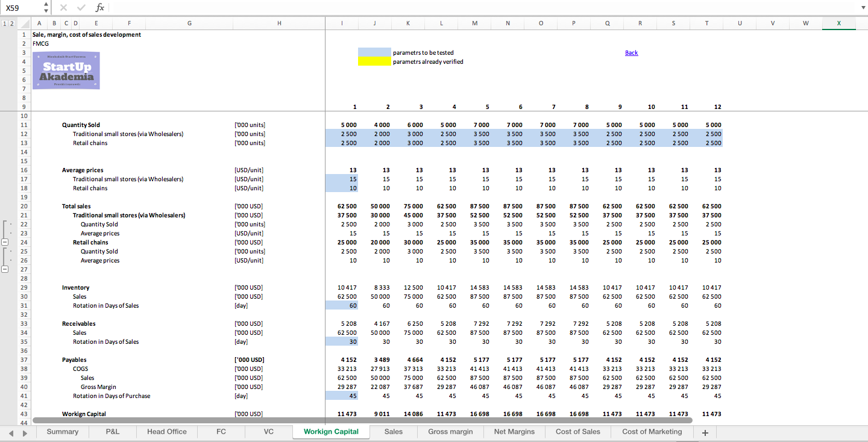This screenshot has width=868, height=442.
Task: Collapse the outline group ending at row 27
Action: (5, 269)
